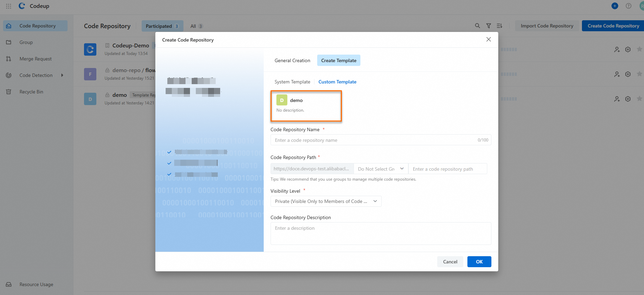Go to Code Repository in sidebar
This screenshot has height=295, width=644.
tap(35, 26)
